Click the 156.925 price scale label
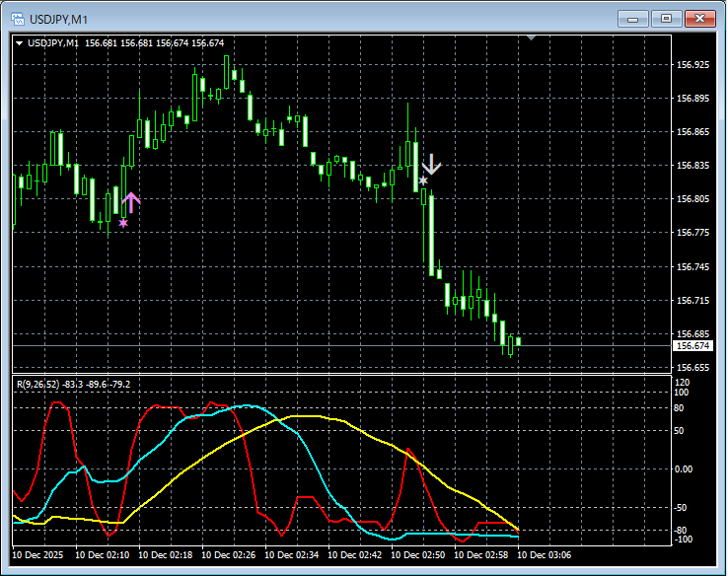 (x=693, y=65)
